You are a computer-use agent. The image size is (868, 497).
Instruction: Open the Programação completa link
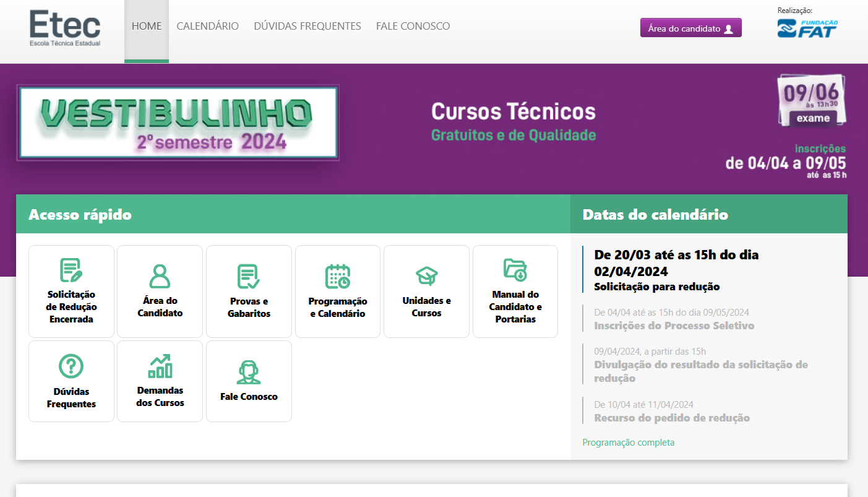point(629,443)
